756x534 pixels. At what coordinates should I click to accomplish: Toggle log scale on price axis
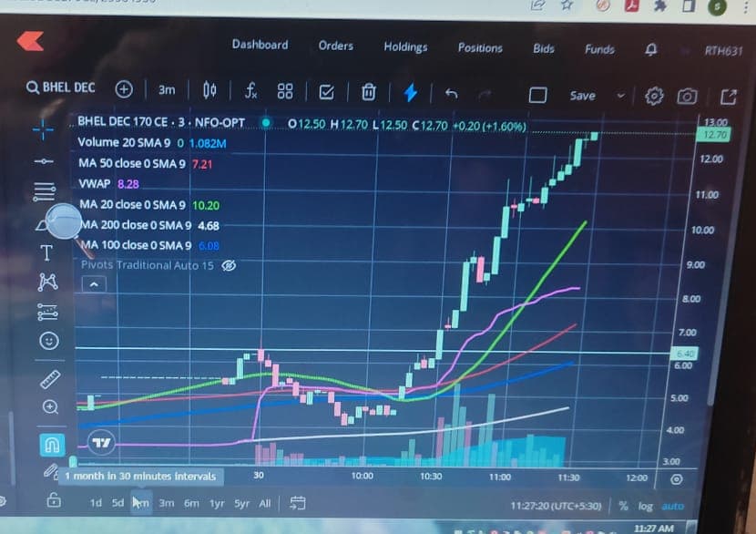pyautogui.click(x=645, y=506)
